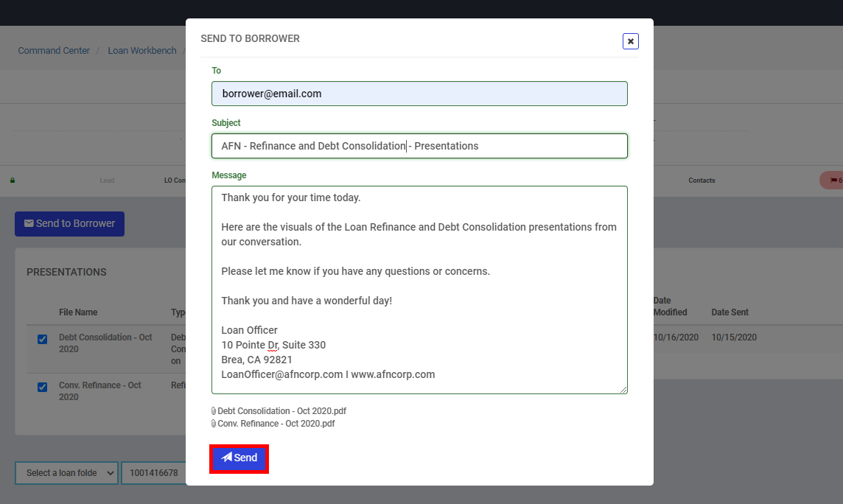Open the Loan Workbench breadcrumb link

142,51
